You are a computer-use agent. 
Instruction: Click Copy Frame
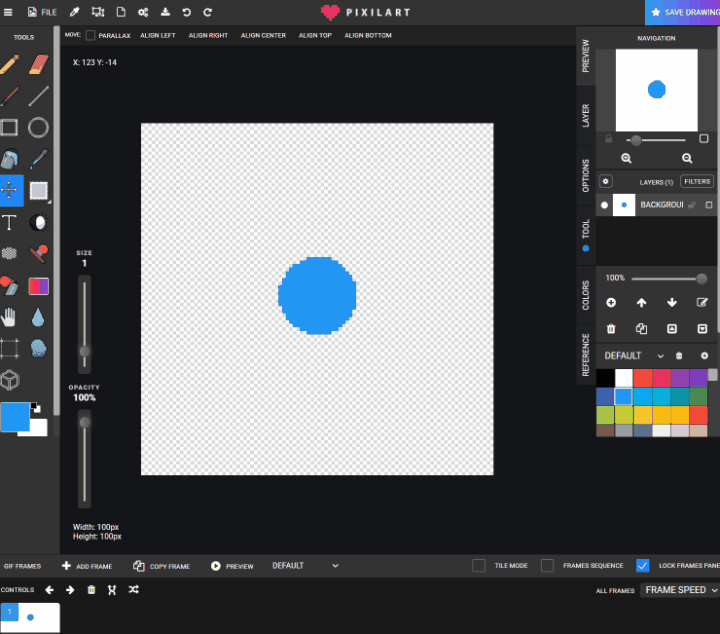pyautogui.click(x=161, y=566)
